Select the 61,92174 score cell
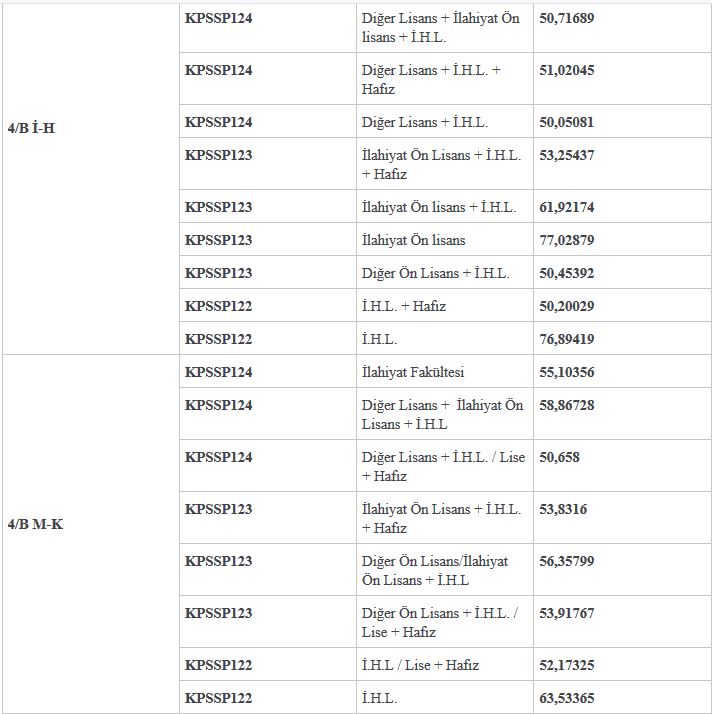712x714 pixels. pos(566,207)
